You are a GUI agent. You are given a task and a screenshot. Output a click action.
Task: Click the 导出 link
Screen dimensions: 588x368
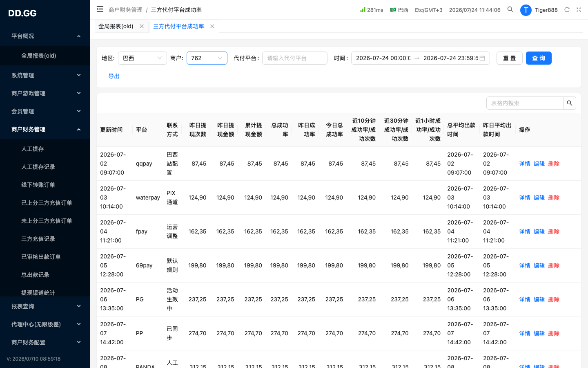[x=114, y=76]
